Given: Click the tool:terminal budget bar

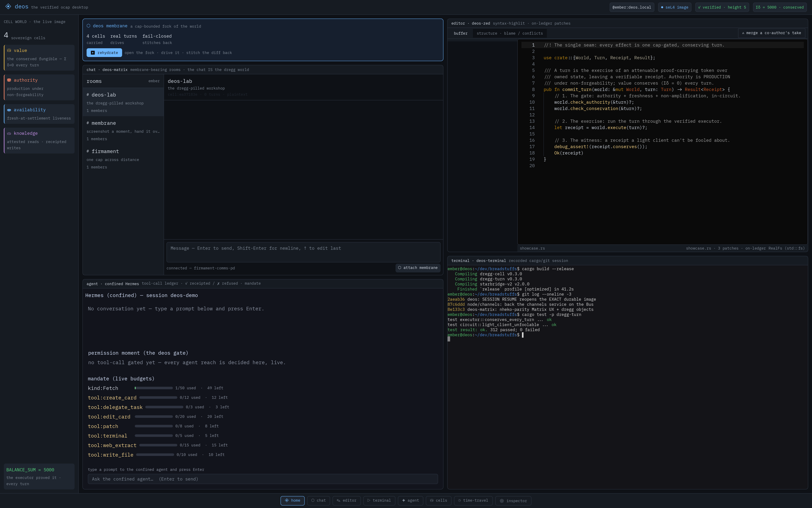Looking at the screenshot, I should click(154, 435).
